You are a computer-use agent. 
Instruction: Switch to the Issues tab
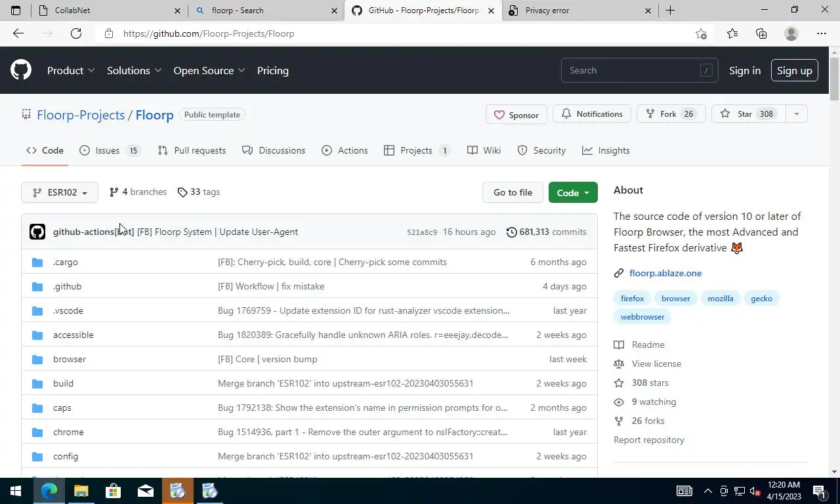click(109, 150)
